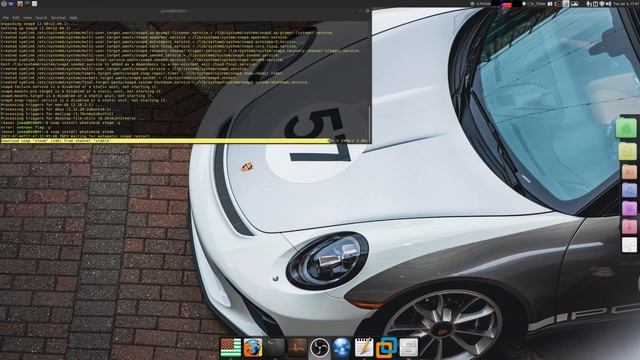Screen dimensions: 640x360
Task: Open the terminal's File menu
Action: click(x=6, y=18)
